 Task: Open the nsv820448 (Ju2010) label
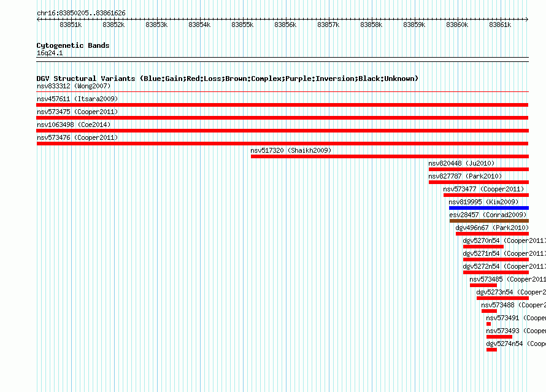tap(461, 163)
